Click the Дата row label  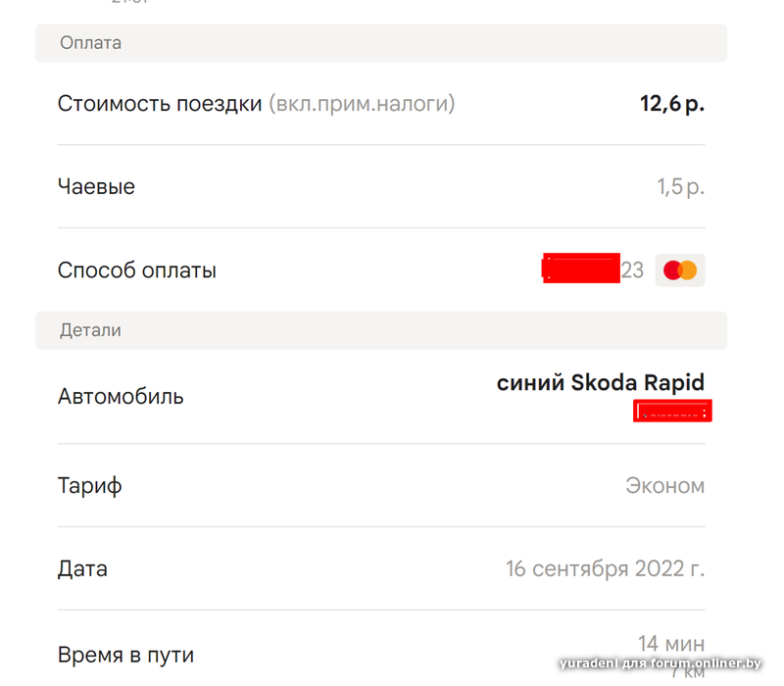pos(82,569)
